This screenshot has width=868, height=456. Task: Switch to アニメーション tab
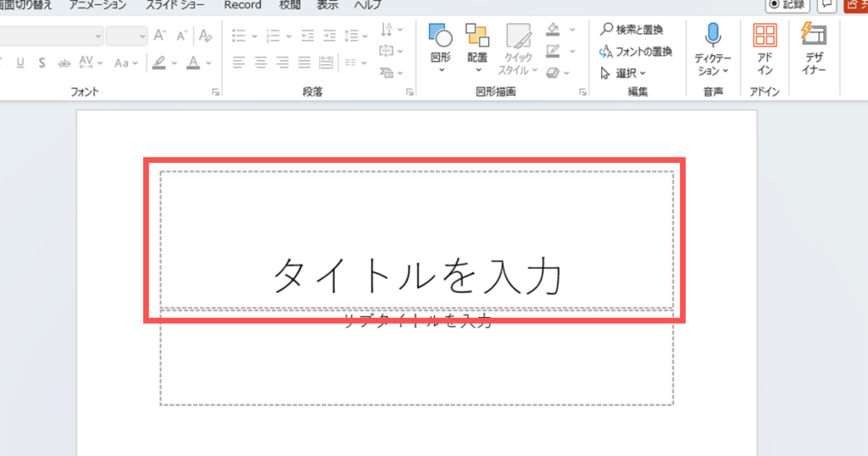click(x=98, y=5)
